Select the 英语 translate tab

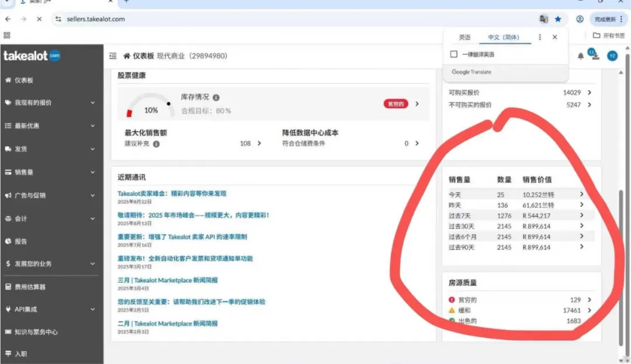pyautogui.click(x=464, y=37)
